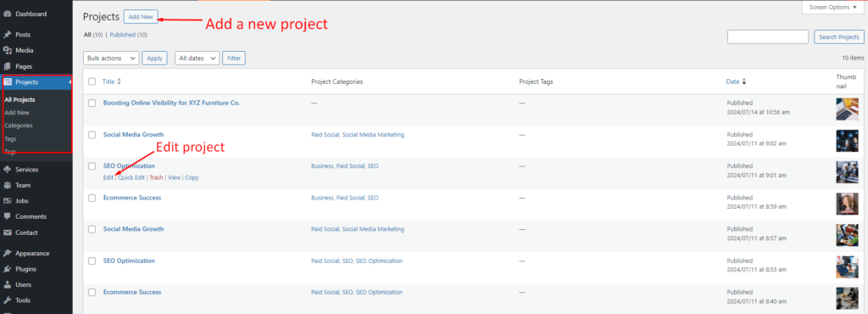
Task: Click the Projects portfolio icon
Action: (x=7, y=82)
